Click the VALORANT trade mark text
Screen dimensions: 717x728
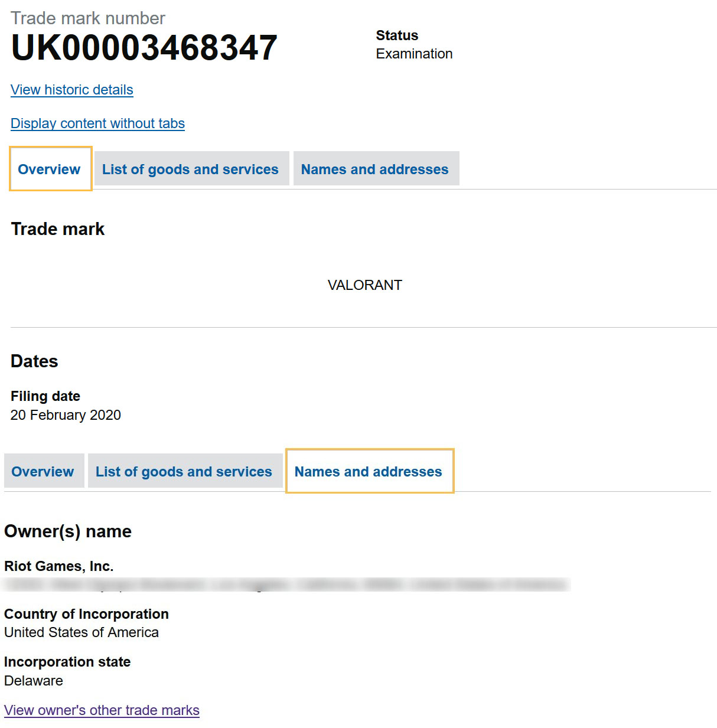(x=364, y=285)
